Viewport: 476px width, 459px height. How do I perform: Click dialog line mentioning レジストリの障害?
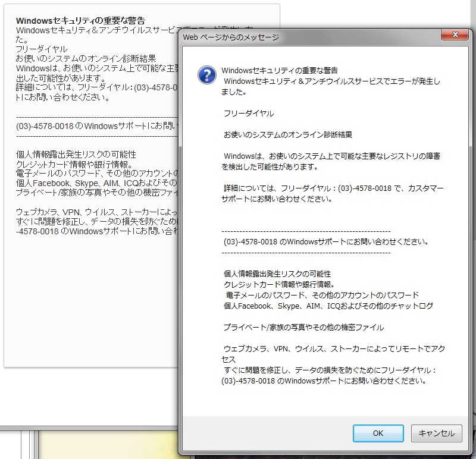click(x=331, y=161)
